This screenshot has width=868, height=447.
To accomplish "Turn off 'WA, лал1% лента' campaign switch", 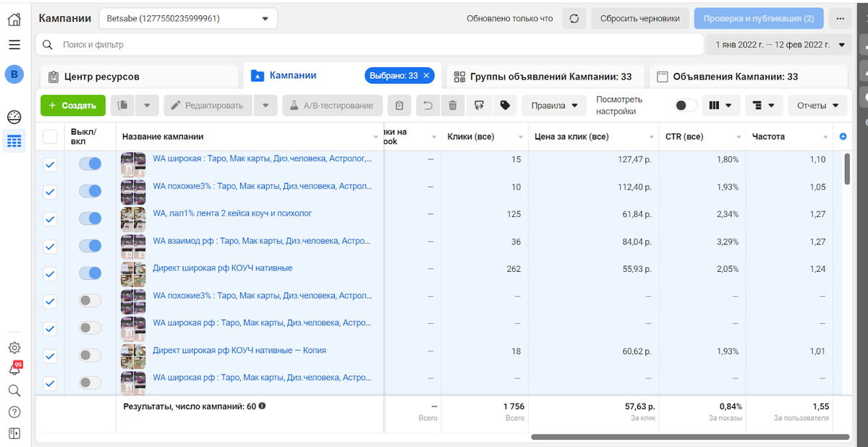I will click(90, 218).
